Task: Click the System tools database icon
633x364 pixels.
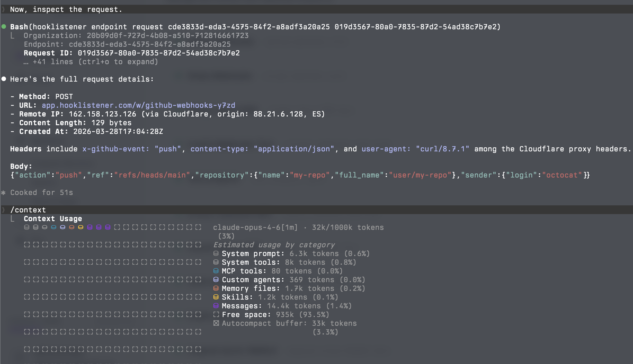Action: point(216,262)
